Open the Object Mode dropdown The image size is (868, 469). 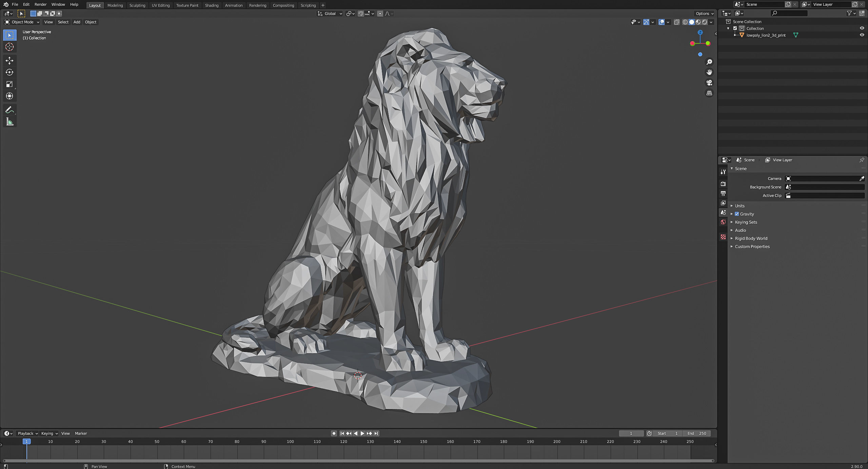pos(22,22)
